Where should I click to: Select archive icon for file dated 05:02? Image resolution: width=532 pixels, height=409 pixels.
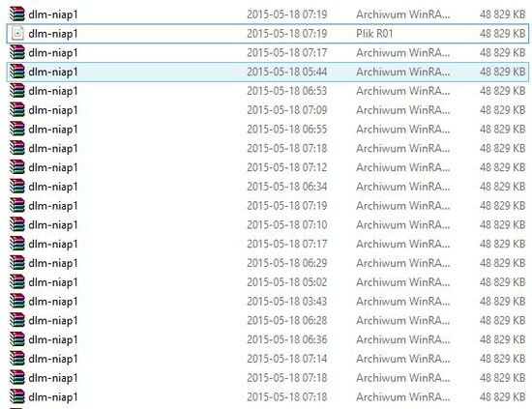(x=17, y=282)
